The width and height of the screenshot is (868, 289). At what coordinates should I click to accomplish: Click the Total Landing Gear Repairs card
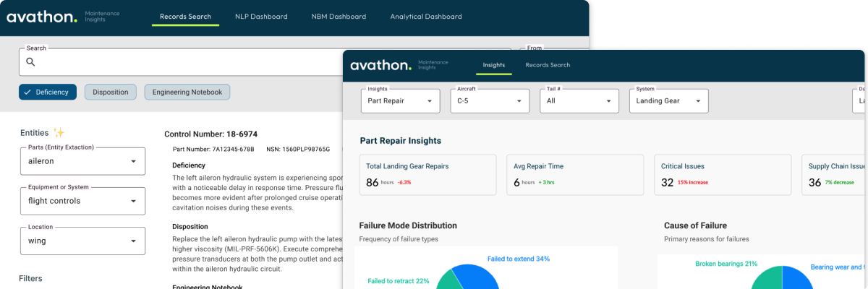[428, 174]
